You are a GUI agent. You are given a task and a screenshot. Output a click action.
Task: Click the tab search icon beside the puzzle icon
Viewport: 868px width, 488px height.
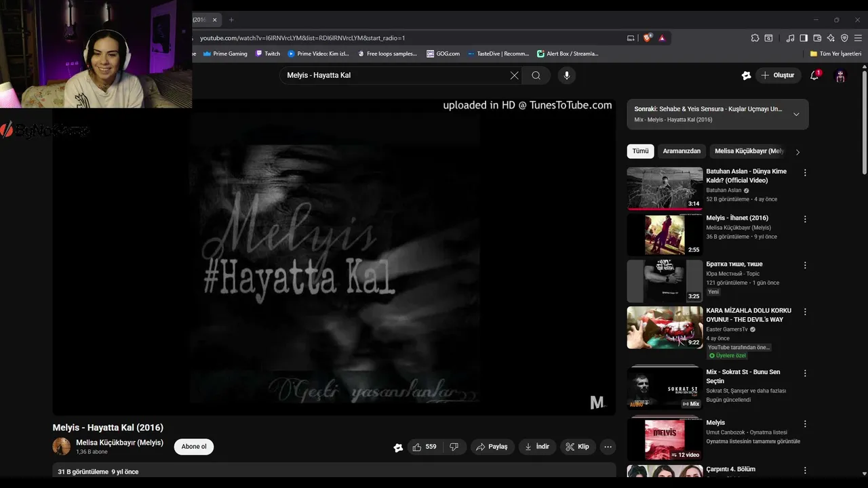coord(769,38)
